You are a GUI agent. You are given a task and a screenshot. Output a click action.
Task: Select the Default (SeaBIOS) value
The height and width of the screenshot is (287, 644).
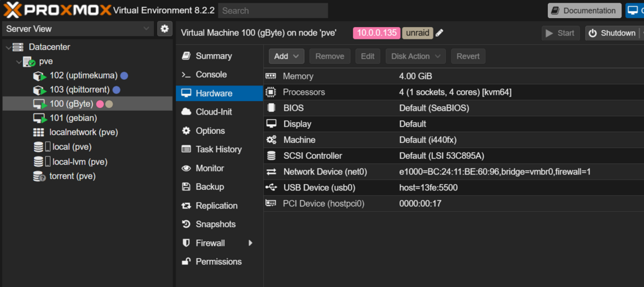pyautogui.click(x=434, y=108)
